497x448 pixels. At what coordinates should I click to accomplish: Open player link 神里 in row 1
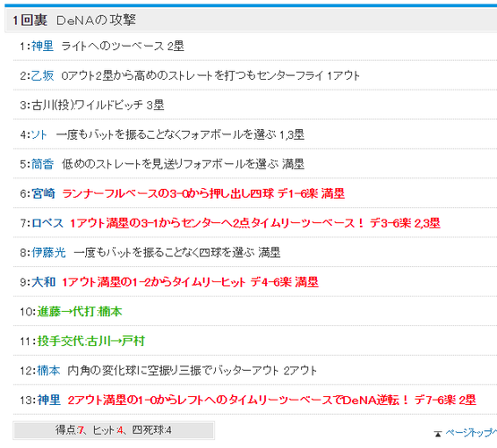click(x=42, y=47)
